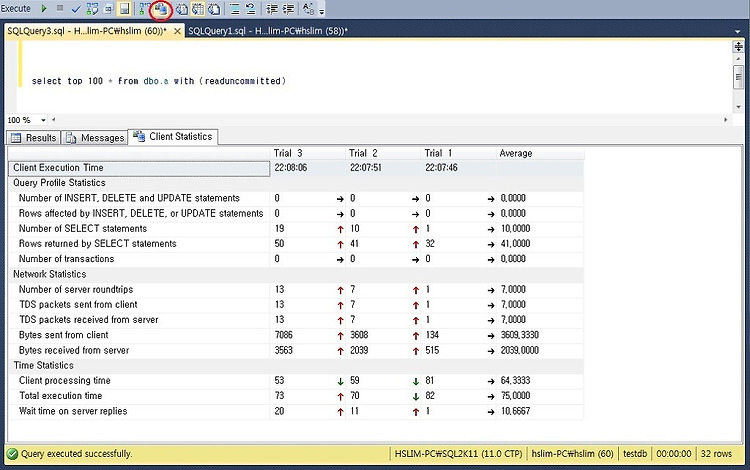Open the active documents list dropdown
The height and width of the screenshot is (470, 750).
[737, 32]
